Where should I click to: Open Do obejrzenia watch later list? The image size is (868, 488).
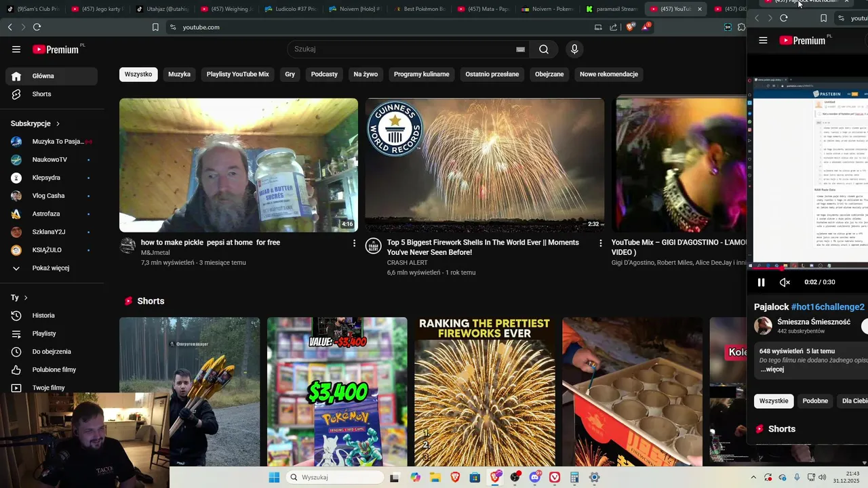[x=52, y=352]
